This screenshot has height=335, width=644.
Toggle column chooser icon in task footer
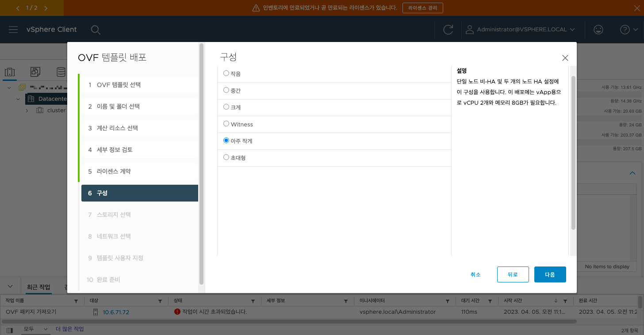[10, 330]
